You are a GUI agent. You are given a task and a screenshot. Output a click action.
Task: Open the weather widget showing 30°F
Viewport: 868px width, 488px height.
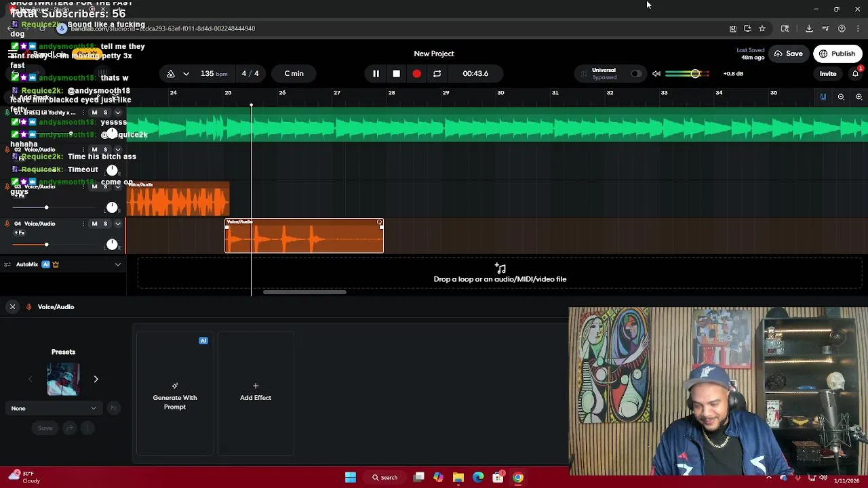(x=26, y=477)
